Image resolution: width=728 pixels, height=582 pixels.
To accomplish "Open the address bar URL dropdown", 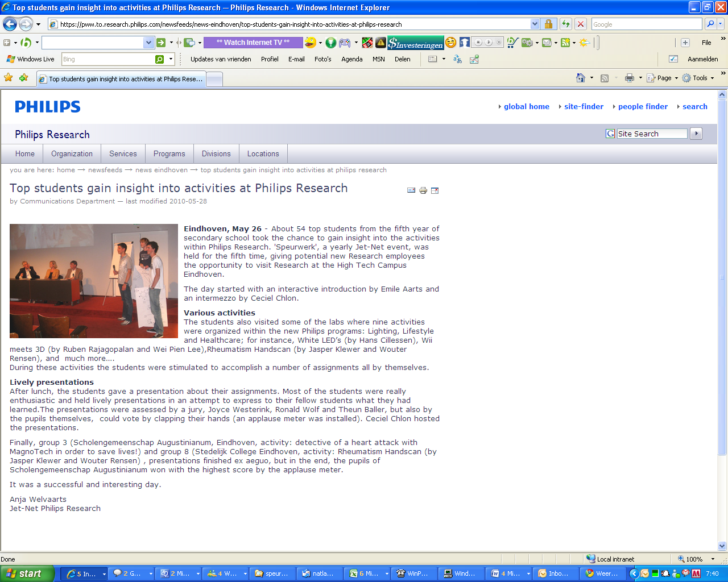I will click(x=535, y=24).
